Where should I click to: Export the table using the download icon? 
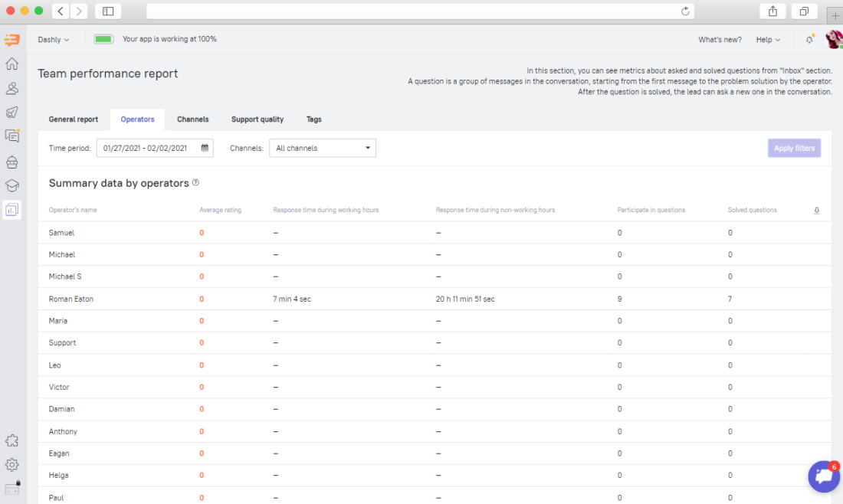point(816,209)
